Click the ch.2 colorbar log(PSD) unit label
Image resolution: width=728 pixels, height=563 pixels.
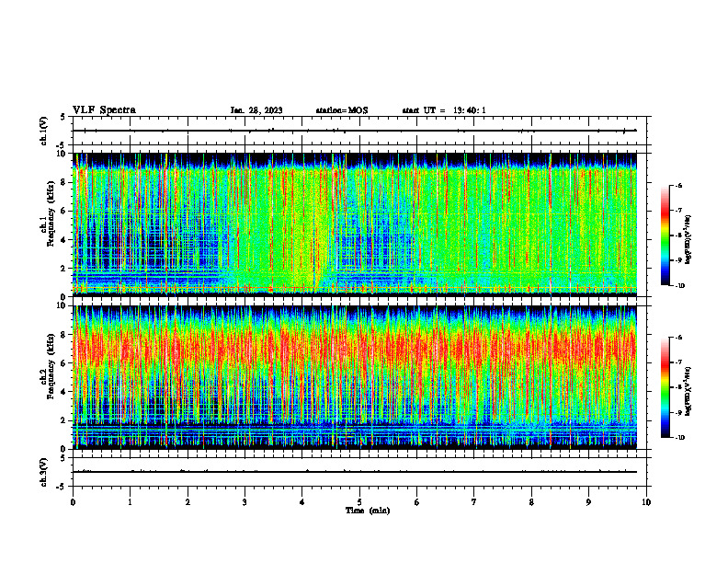coord(689,392)
